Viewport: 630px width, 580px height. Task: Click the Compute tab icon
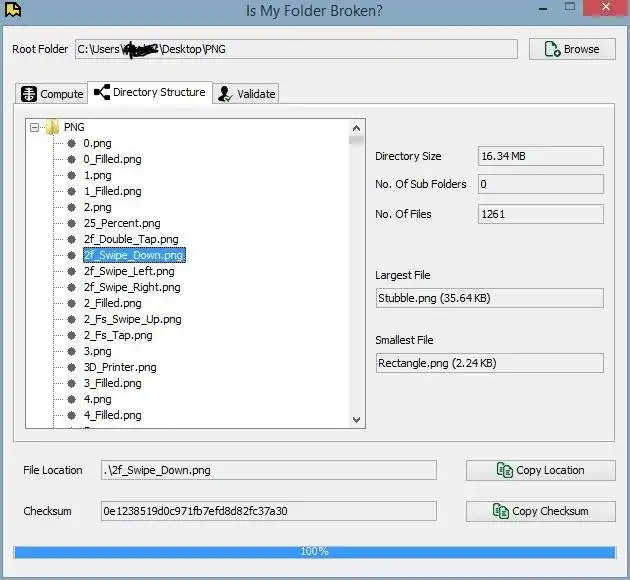click(29, 94)
